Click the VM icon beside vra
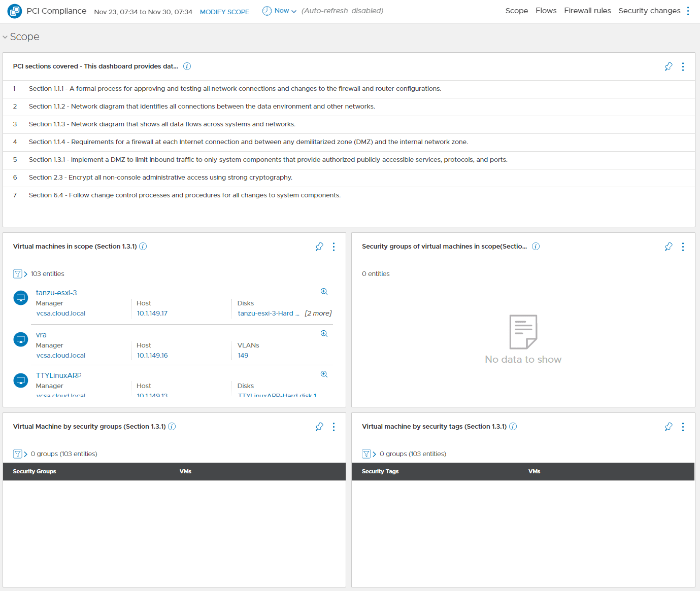The height and width of the screenshot is (591, 700). click(21, 339)
